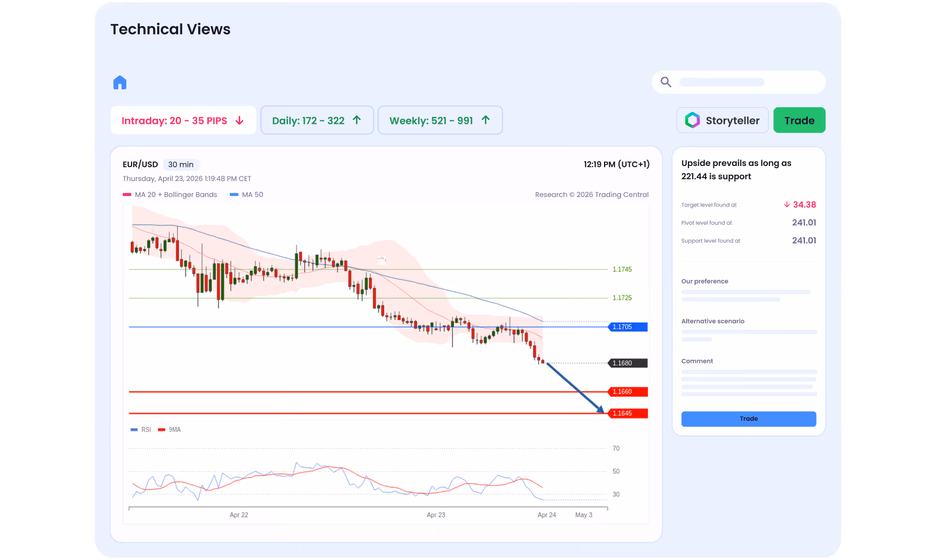Click the Intraday down arrow icon
This screenshot has height=560, width=936.
coord(239,120)
